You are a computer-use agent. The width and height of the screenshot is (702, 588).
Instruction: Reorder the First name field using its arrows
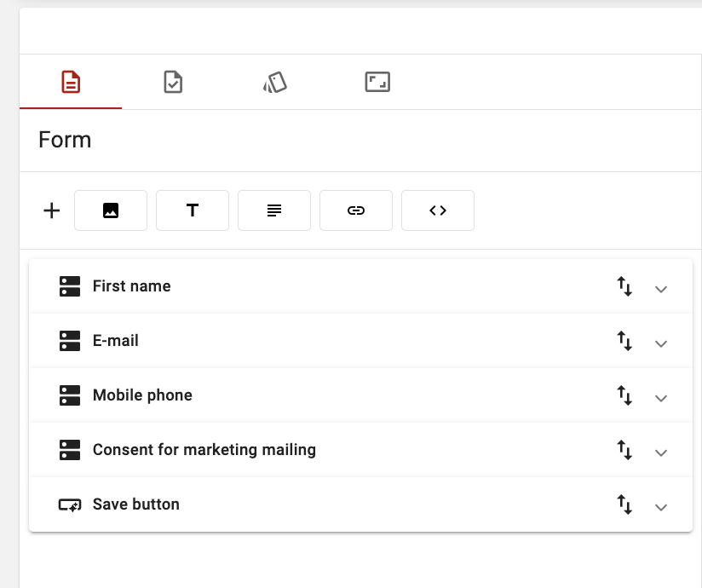click(x=625, y=288)
